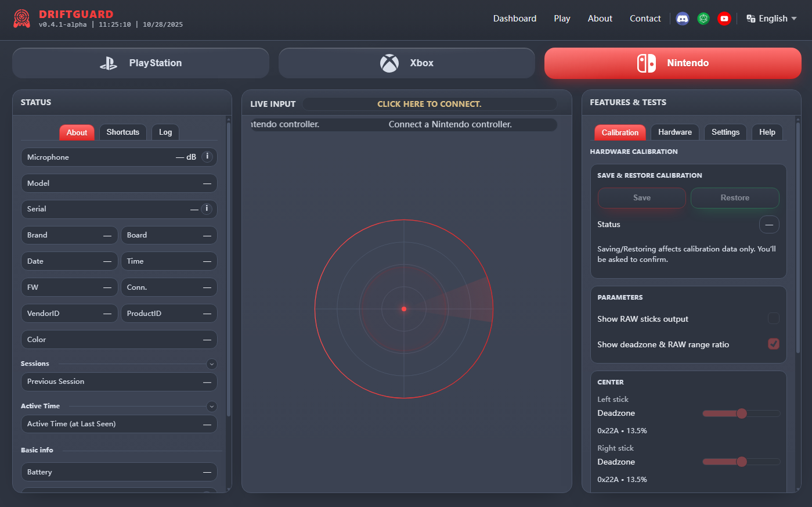Click the Restore calibration button
This screenshot has width=812, height=507.
point(734,198)
